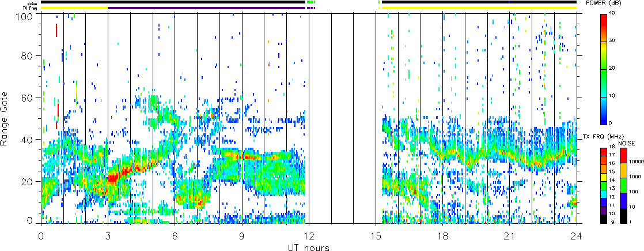Pick the red swatch in NOISE legend

pos(623,156)
